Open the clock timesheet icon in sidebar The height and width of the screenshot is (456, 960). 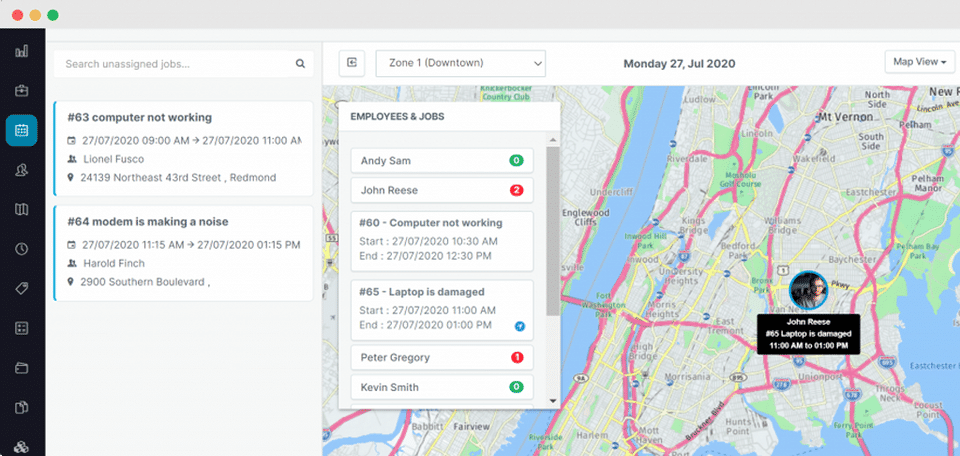[x=21, y=249]
